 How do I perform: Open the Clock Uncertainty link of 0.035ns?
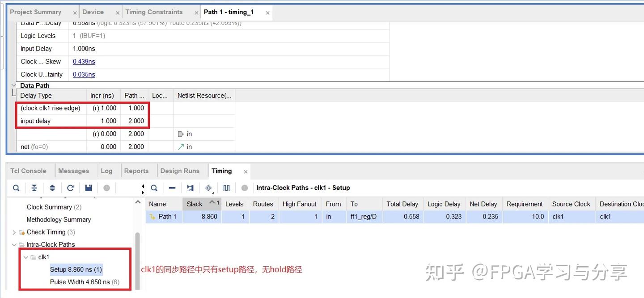click(x=84, y=74)
